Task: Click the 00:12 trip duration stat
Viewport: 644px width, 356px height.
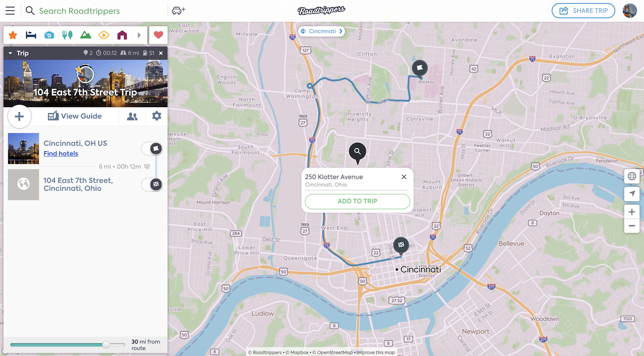Action: (x=106, y=53)
